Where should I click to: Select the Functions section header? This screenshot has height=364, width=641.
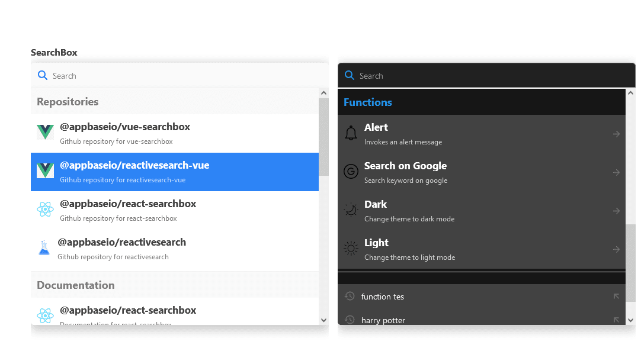point(368,102)
